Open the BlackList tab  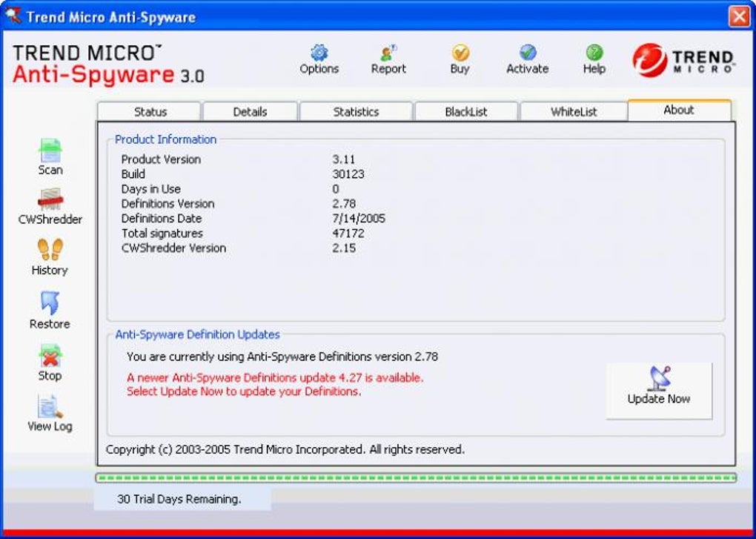coord(465,112)
